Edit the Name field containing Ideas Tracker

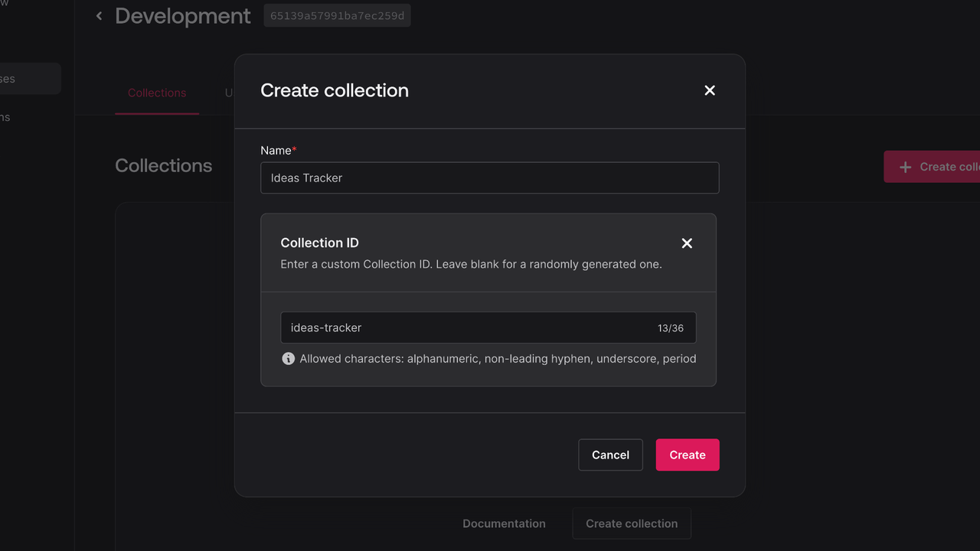490,178
